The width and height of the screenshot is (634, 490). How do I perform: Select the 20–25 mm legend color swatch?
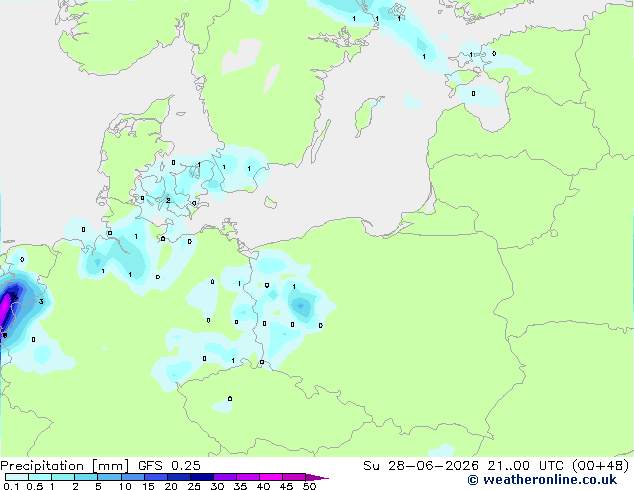point(178,477)
